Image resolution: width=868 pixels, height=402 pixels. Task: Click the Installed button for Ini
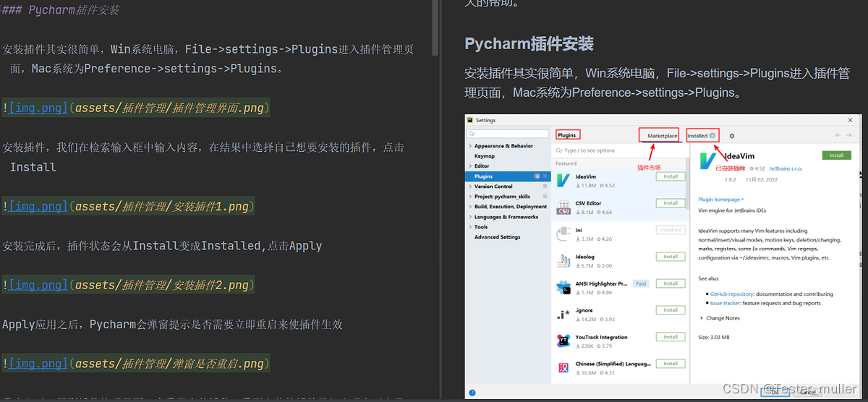click(671, 230)
